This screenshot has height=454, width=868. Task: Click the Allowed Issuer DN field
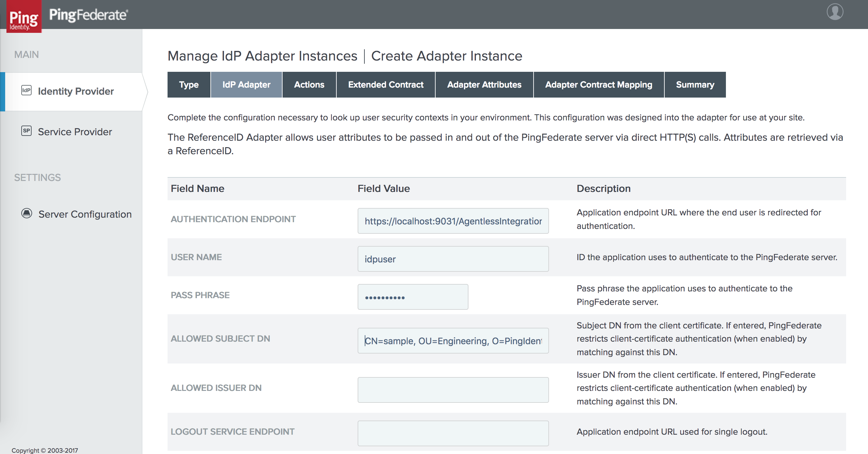click(x=453, y=390)
